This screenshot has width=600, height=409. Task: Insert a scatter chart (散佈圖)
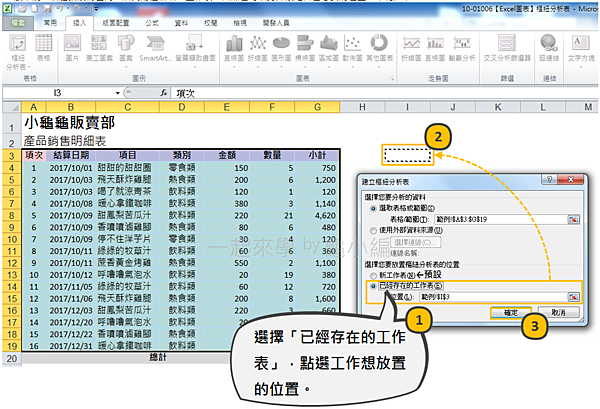pos(352,50)
